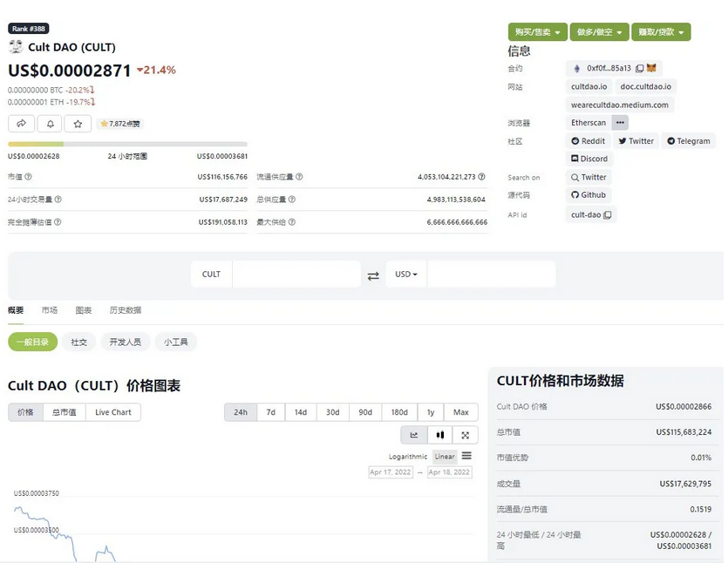This screenshot has height=563, width=728.
Task: Select 180d chart range
Action: (x=399, y=412)
